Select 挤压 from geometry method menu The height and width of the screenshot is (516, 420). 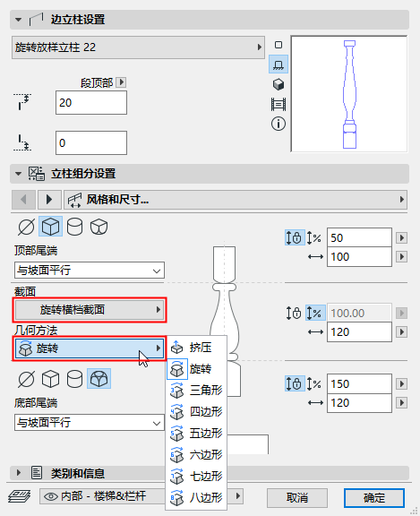coord(196,348)
